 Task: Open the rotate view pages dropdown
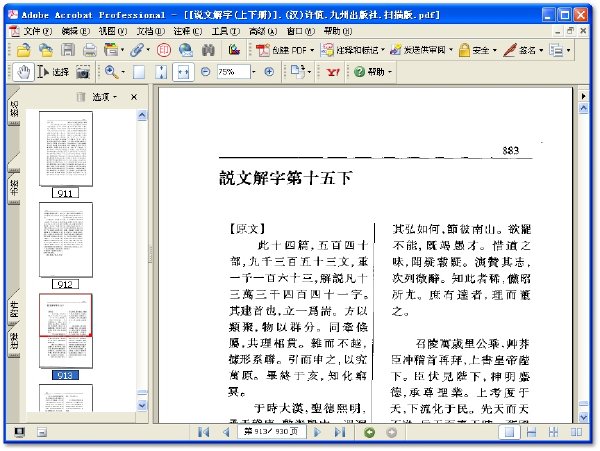tap(309, 72)
